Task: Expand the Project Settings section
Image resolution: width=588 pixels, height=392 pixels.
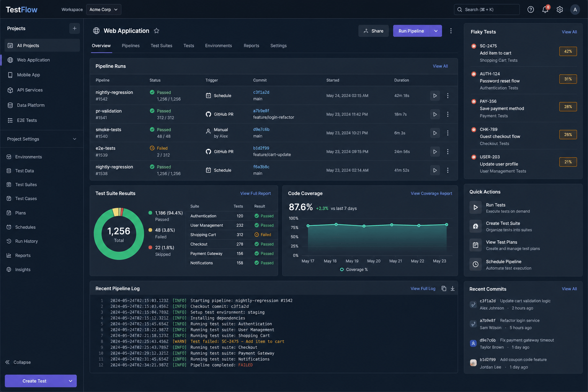Action: pyautogui.click(x=42, y=139)
